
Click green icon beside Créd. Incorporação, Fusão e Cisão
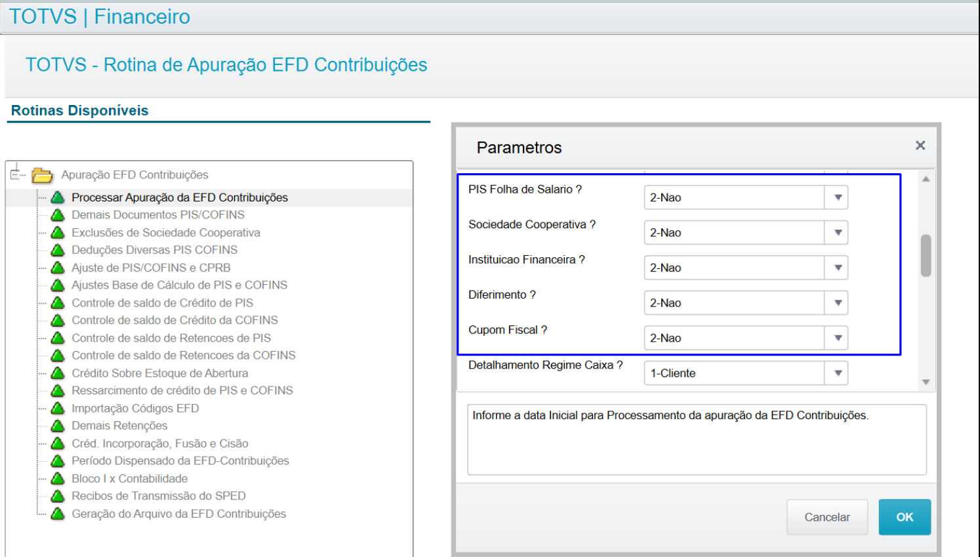pyautogui.click(x=58, y=444)
